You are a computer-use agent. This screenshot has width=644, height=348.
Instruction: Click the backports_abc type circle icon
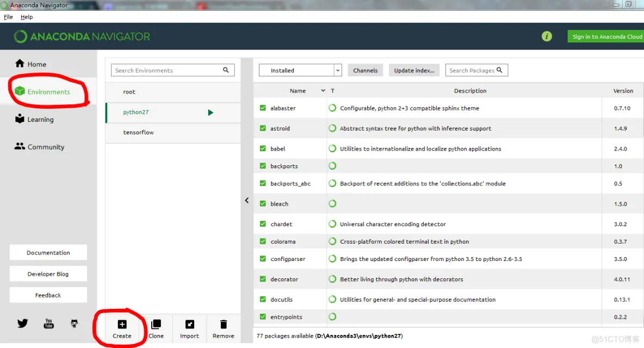pos(333,183)
